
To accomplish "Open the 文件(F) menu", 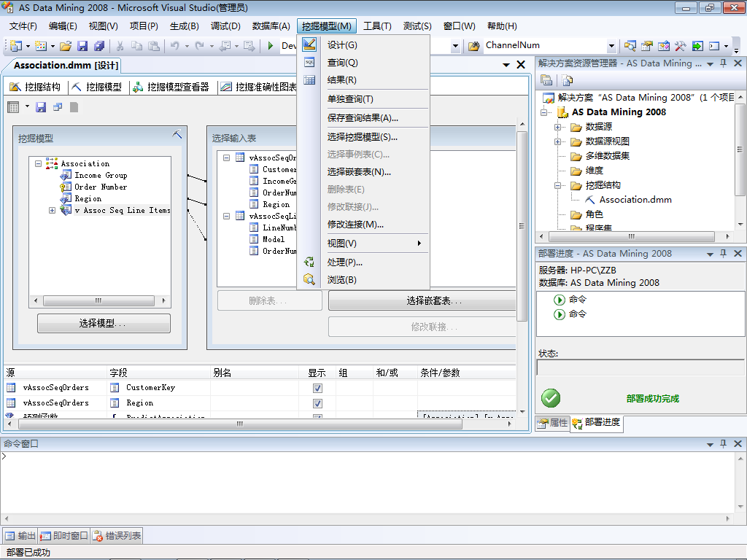I will [23, 26].
